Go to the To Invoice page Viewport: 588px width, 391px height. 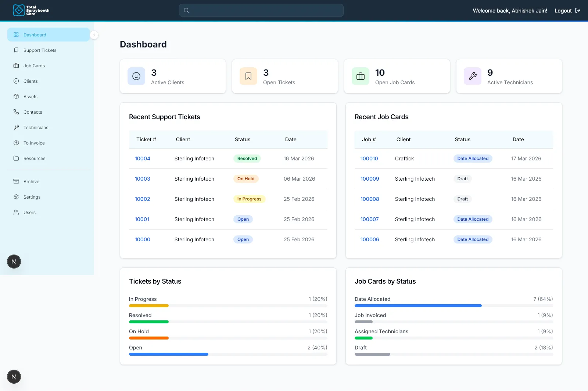pos(34,143)
